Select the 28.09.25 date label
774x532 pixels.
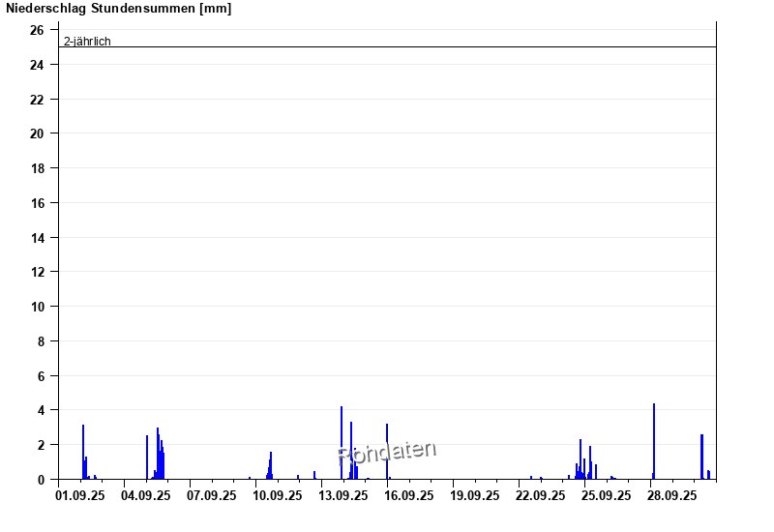[671, 496]
